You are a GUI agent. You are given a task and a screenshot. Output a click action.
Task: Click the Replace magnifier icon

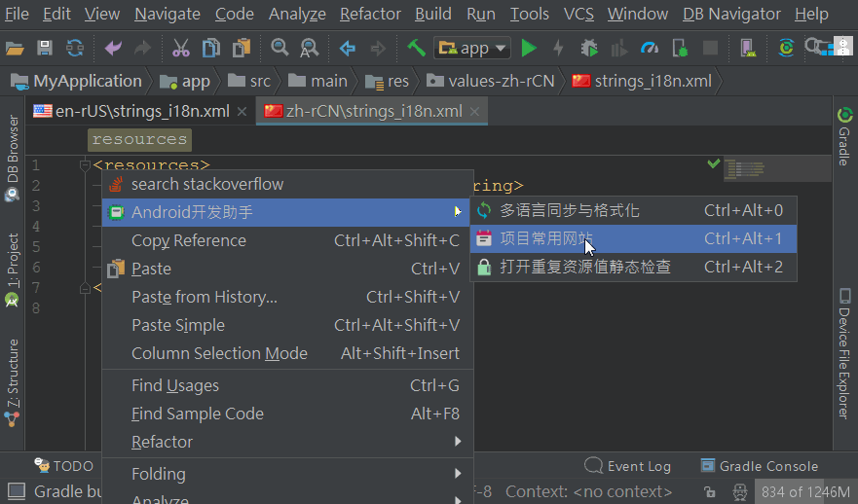309,49
